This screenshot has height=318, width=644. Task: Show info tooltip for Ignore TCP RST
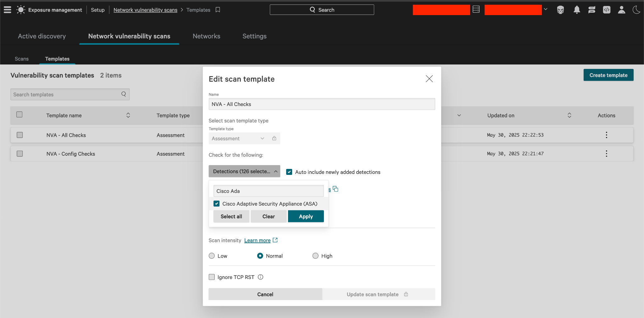pos(260,277)
